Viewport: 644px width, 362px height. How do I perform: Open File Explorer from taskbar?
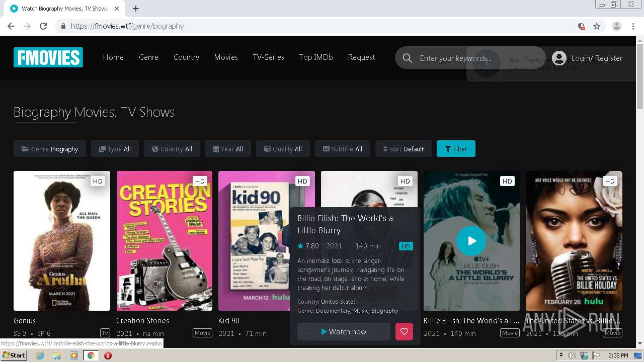(57, 355)
